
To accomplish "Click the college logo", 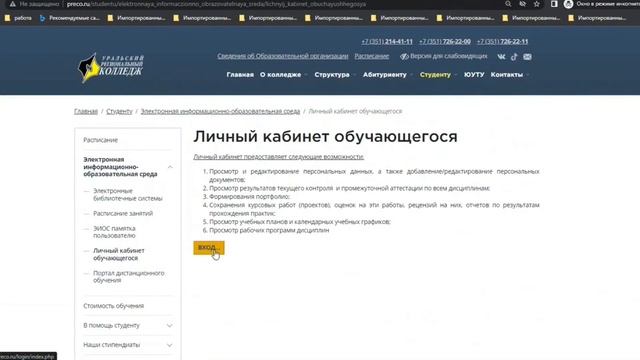I will coord(111,68).
